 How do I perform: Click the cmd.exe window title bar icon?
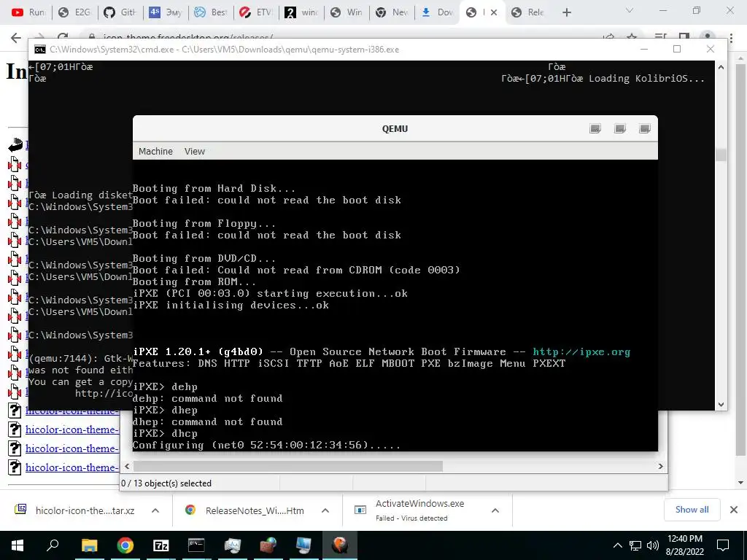tap(40, 50)
